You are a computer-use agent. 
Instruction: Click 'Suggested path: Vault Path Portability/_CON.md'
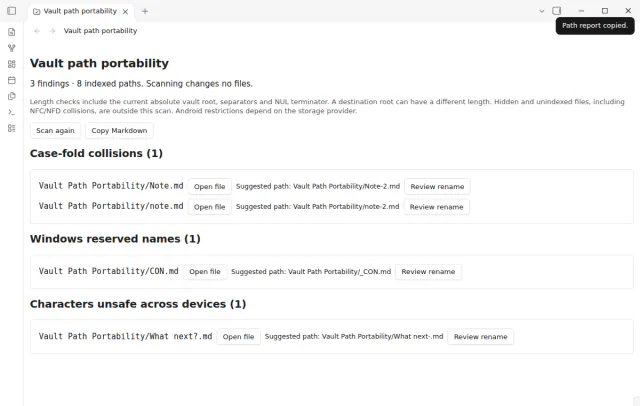[311, 272]
